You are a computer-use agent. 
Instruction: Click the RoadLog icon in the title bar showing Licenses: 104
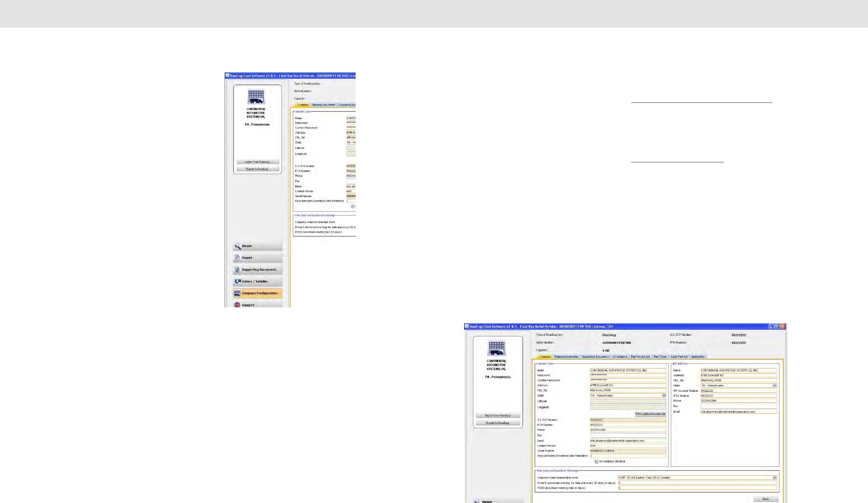coord(467,326)
